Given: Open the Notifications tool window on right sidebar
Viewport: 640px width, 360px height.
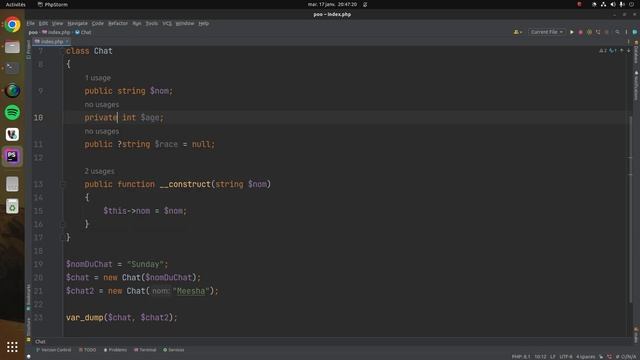Looking at the screenshot, I should (636, 86).
